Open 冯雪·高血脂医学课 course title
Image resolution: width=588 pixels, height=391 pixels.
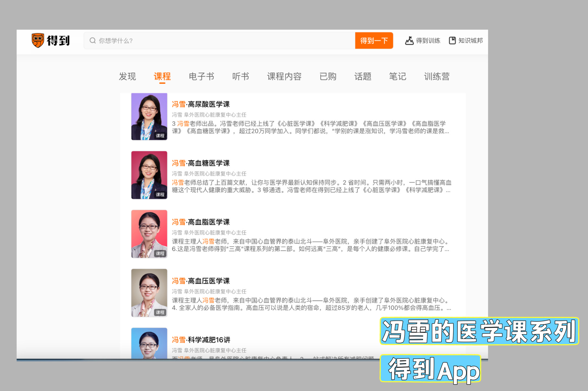pyautogui.click(x=201, y=222)
